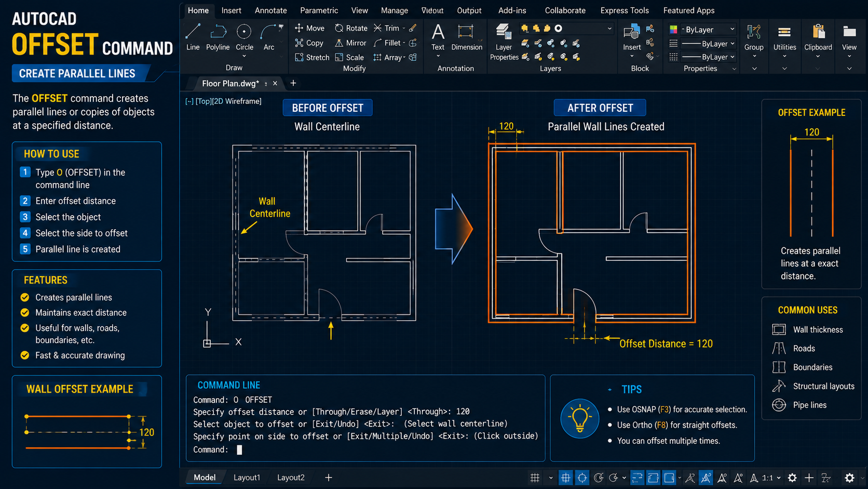Open the ByLayer lineweight dropdown
Screen dimensions: 868x489
[732, 44]
